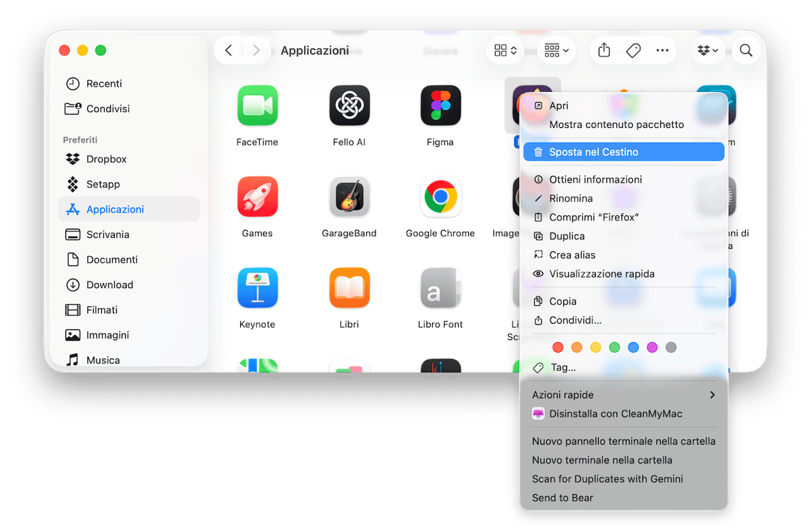Open Dropbox in the sidebar
The height and width of the screenshot is (532, 811).
tap(129, 159)
